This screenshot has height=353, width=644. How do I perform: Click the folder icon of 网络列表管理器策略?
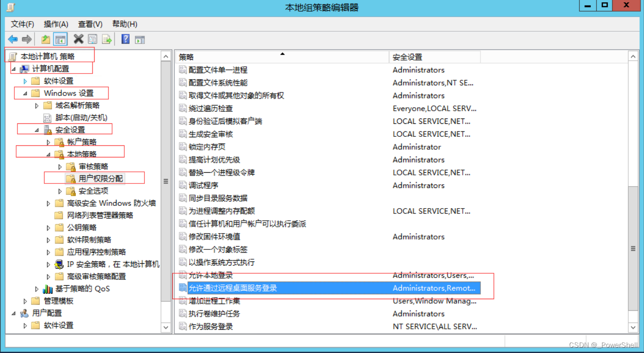(59, 215)
